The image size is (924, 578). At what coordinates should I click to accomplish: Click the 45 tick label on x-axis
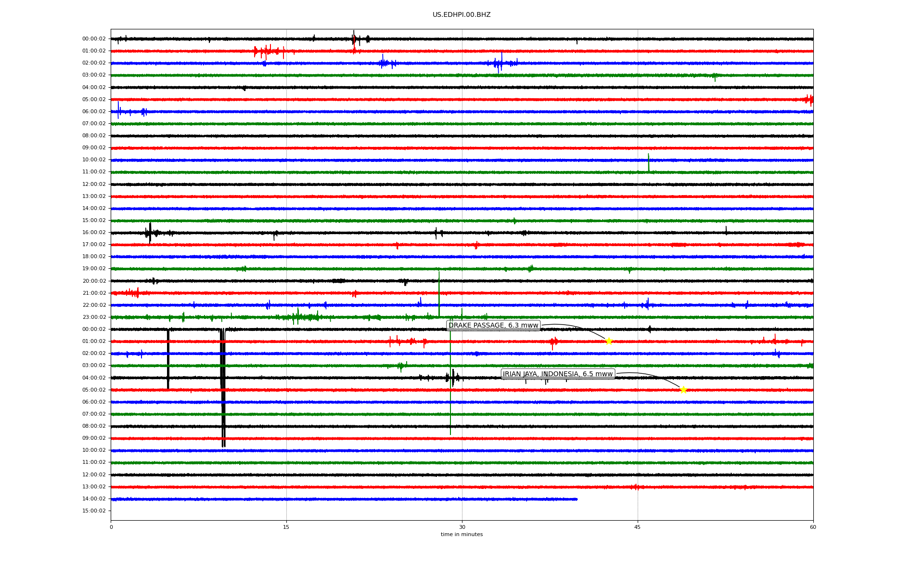[638, 527]
